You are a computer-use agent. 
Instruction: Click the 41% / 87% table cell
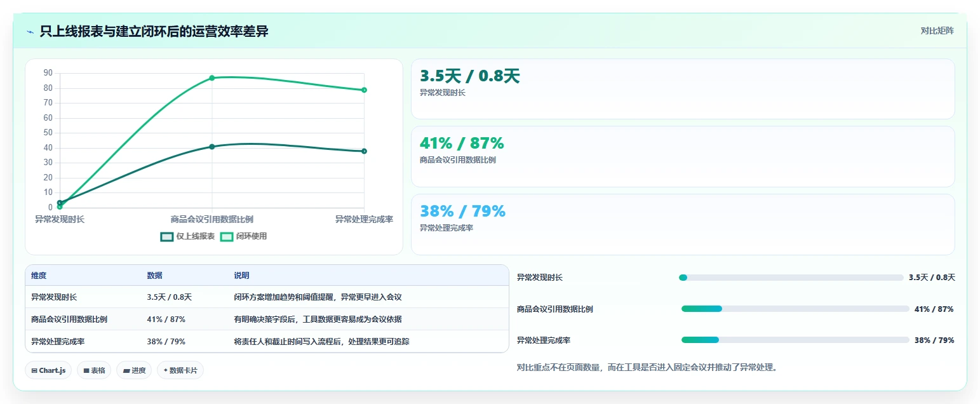(166, 319)
